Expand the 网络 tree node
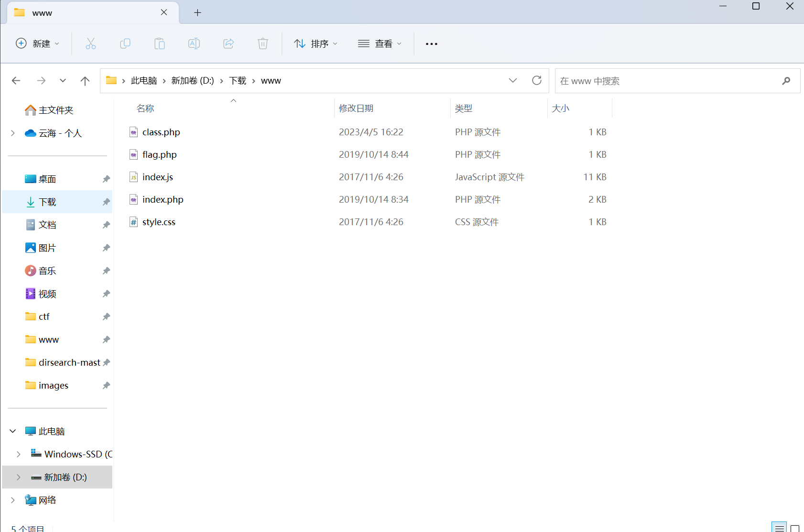Image resolution: width=804 pixels, height=532 pixels. [13, 500]
